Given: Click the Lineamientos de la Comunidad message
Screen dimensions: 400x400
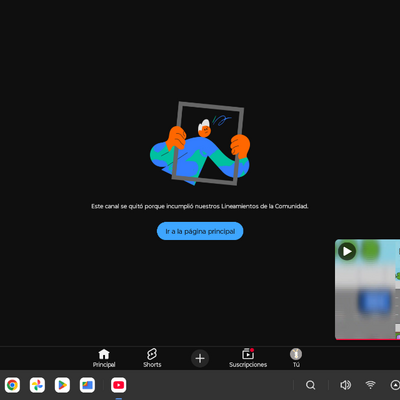Looking at the screenshot, I should pyautogui.click(x=200, y=206).
